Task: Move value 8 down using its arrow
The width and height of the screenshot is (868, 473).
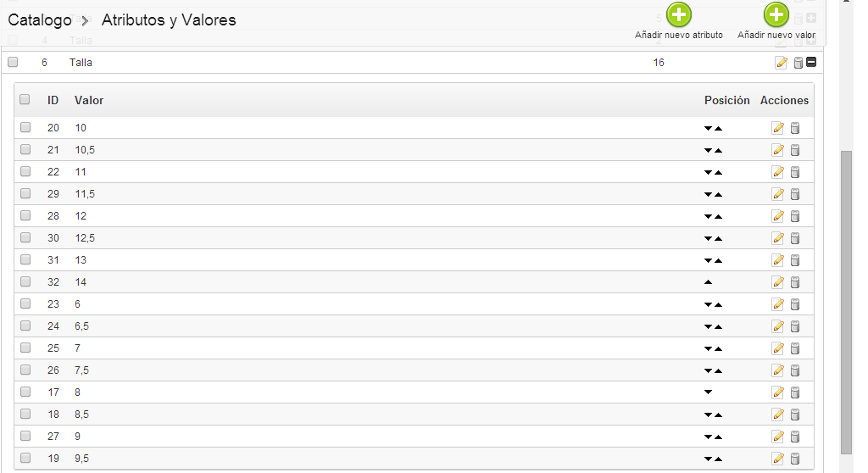Action: click(x=709, y=392)
